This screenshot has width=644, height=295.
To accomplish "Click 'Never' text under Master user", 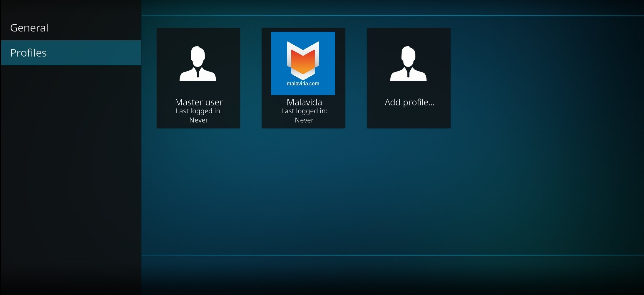I will tap(199, 120).
